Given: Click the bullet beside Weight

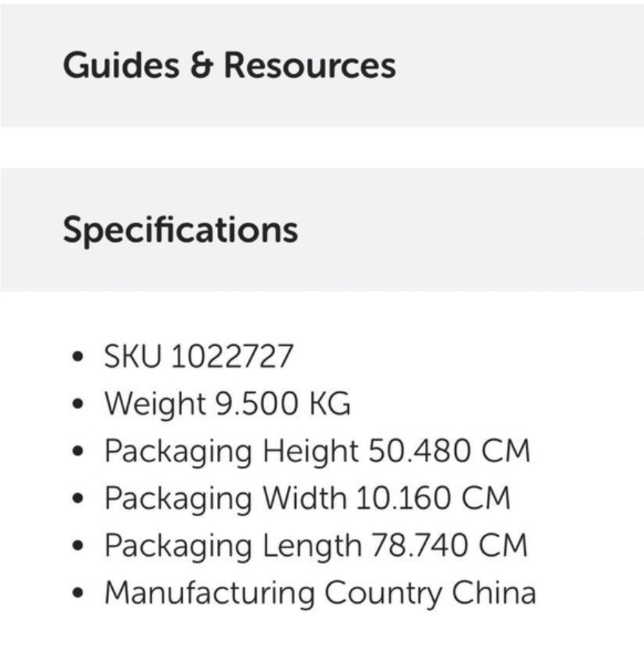Looking at the screenshot, I should 77,405.
